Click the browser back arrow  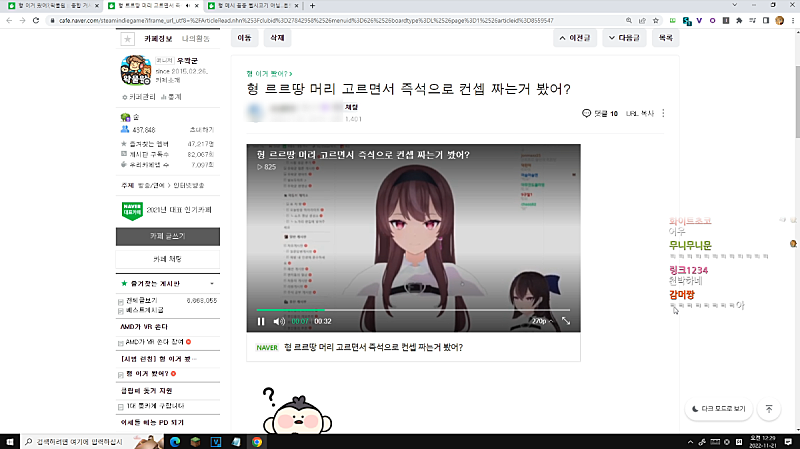pyautogui.click(x=9, y=20)
